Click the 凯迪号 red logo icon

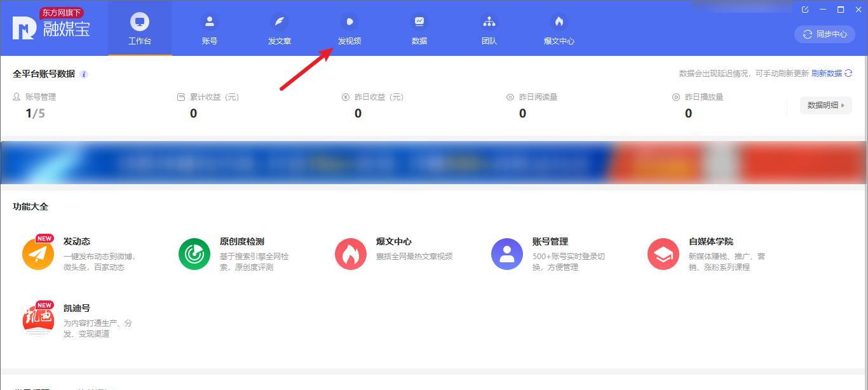click(38, 319)
